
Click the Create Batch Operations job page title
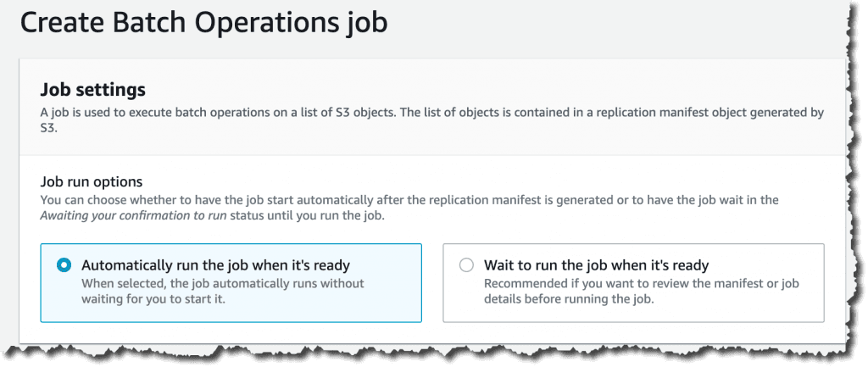click(203, 25)
